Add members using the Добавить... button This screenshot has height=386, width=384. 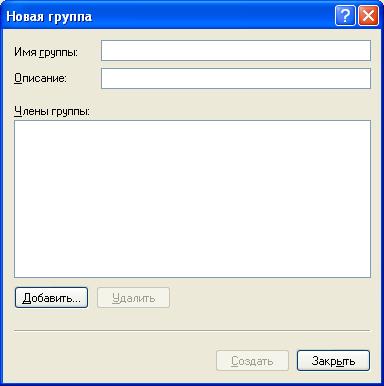click(x=51, y=297)
